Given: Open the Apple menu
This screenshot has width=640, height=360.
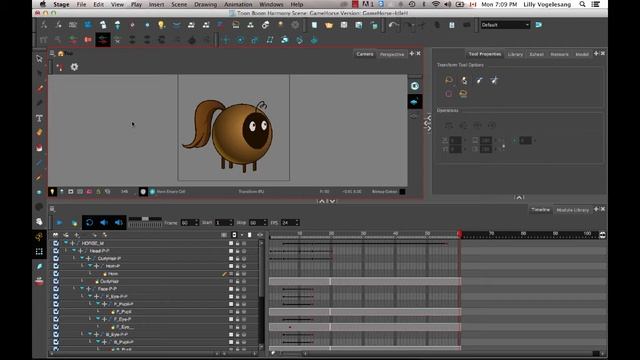Looking at the screenshot, I should point(43,4).
